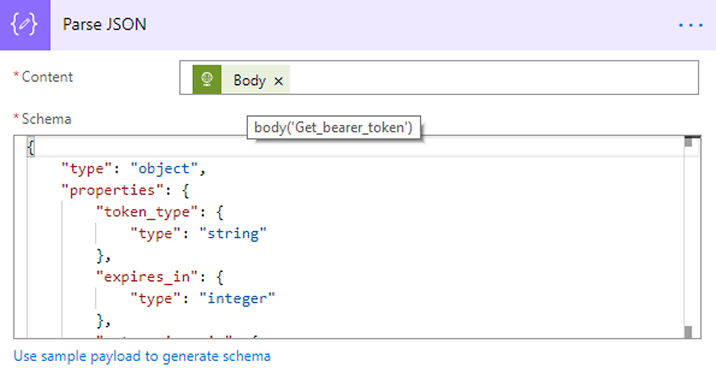Click inside the Content input field
The image size is (716, 368).
coord(439,78)
